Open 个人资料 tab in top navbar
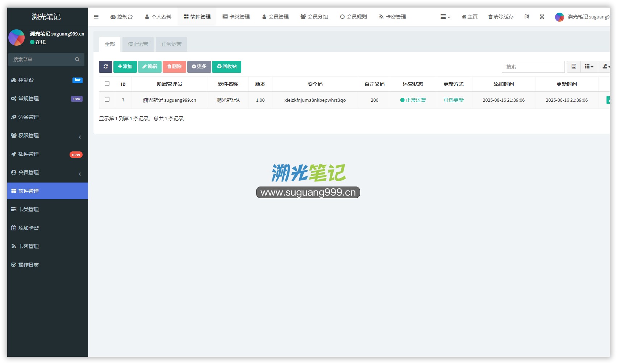This screenshot has width=617, height=364. [x=158, y=17]
